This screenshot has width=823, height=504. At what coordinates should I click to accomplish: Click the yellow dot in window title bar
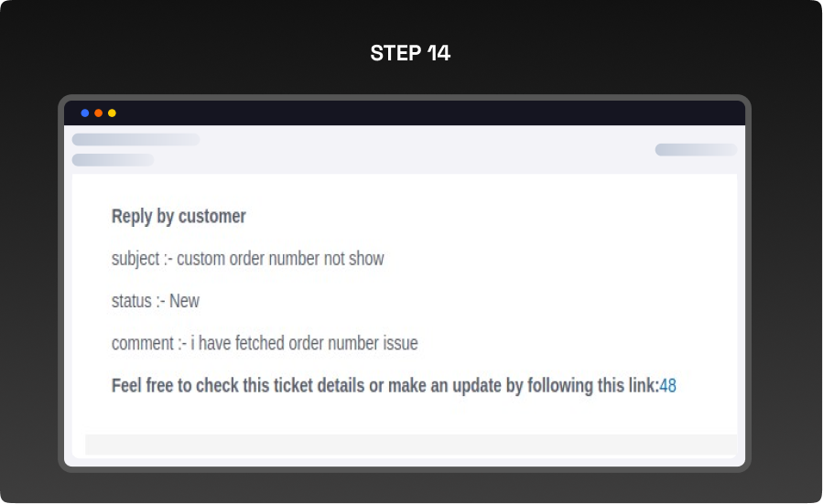pos(112,113)
